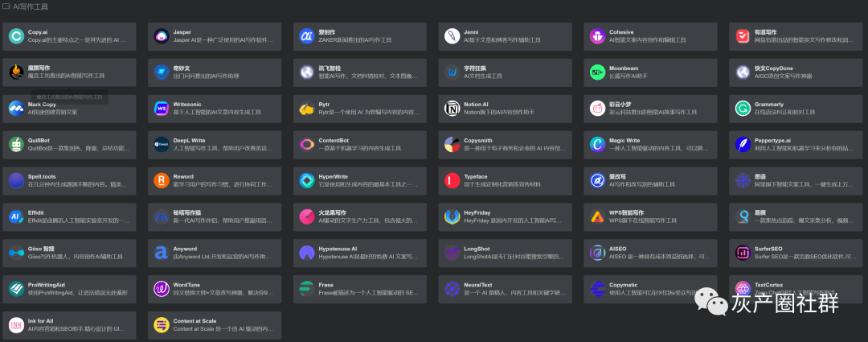
Task: Click the Reword orange R icon
Action: coord(162,181)
